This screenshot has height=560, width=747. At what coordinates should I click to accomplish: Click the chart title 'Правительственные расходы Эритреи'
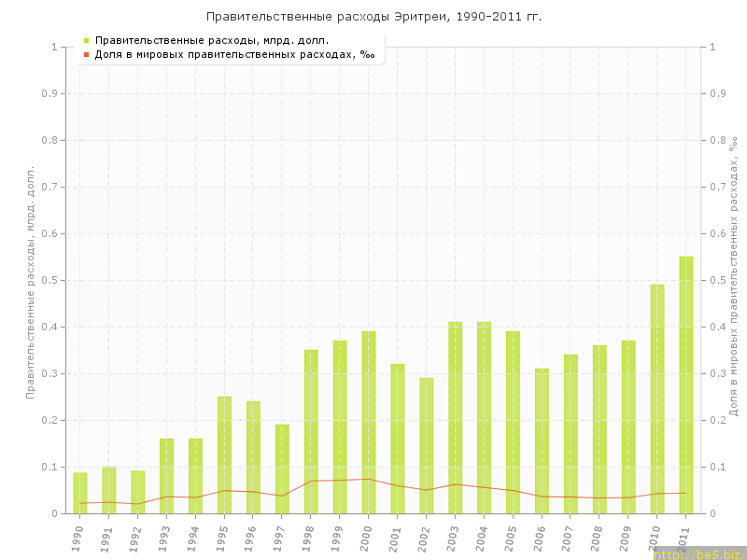point(373,17)
